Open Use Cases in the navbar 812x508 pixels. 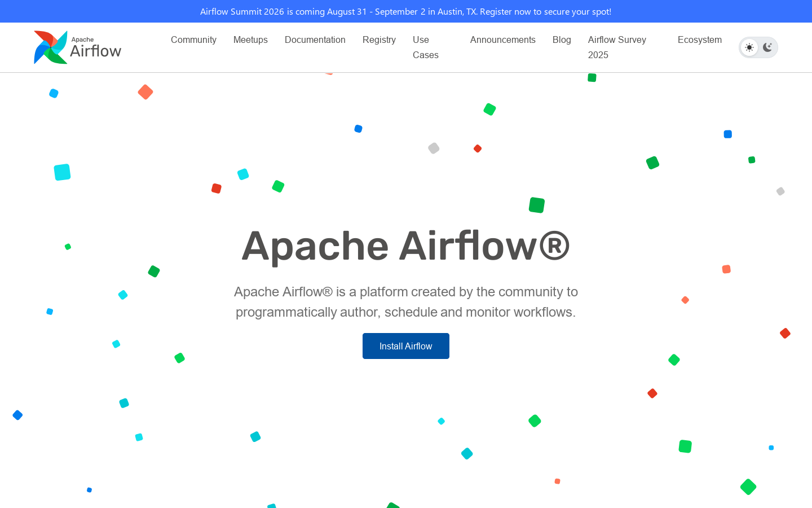pyautogui.click(x=426, y=47)
